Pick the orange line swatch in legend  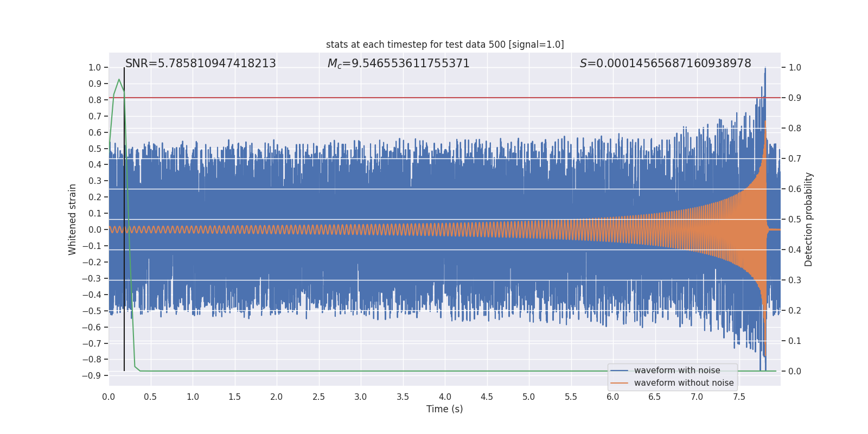[x=619, y=383]
